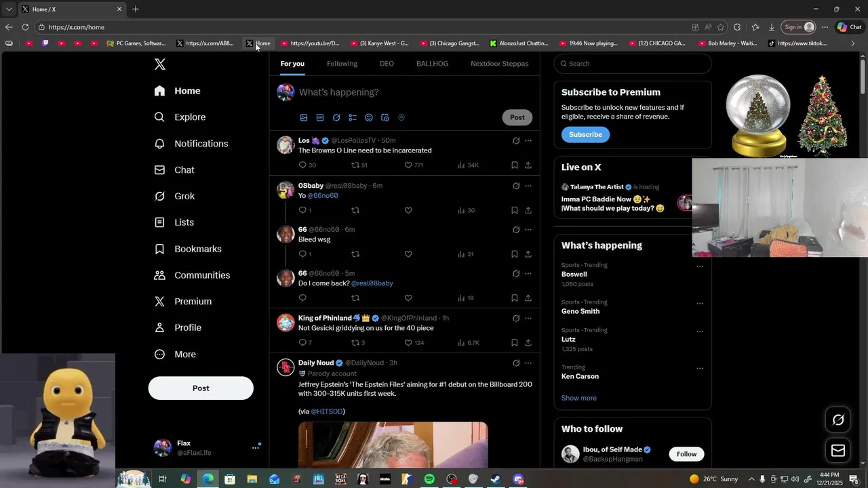Switch to the BALLHOG tab
The image size is (868, 488).
point(432,64)
